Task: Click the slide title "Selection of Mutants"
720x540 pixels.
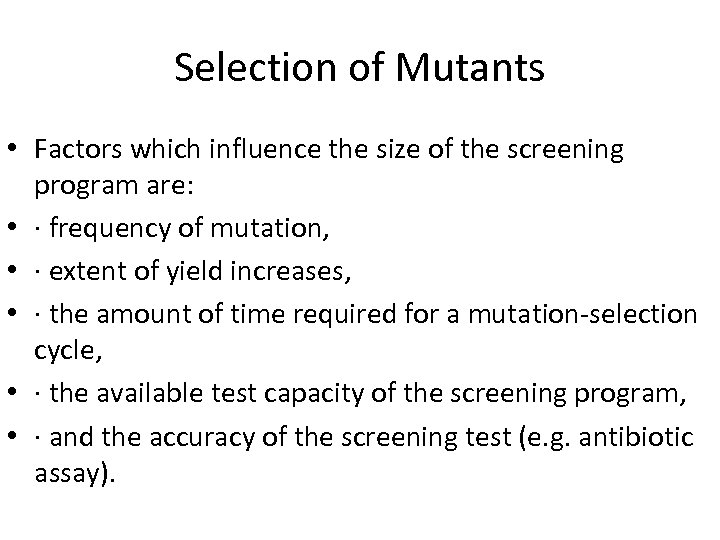Action: (359, 68)
